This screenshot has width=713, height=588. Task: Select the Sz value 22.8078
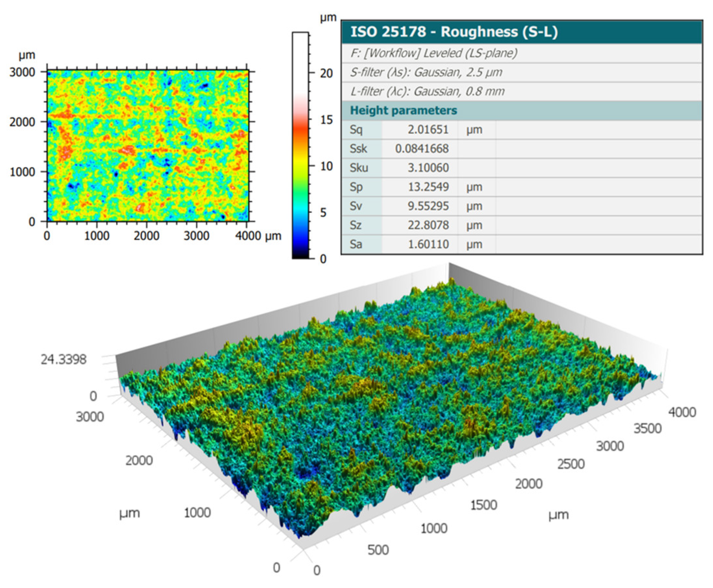tap(428, 225)
